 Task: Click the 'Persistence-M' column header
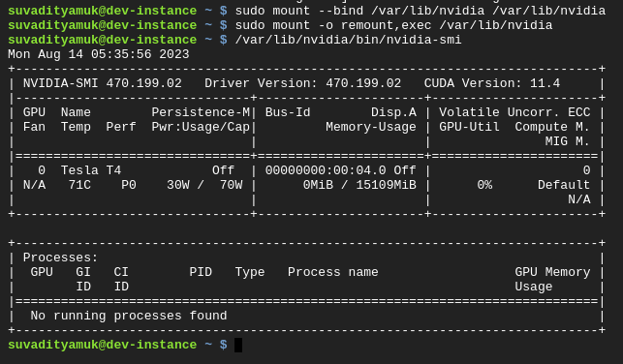[201, 112]
